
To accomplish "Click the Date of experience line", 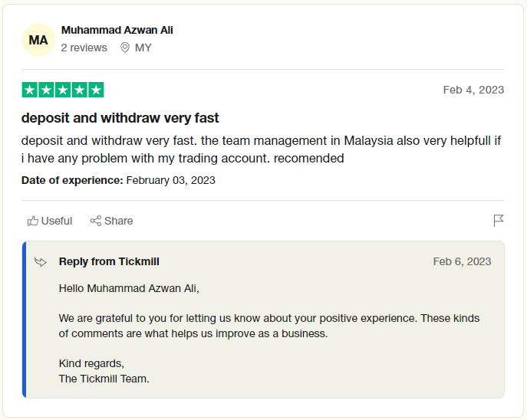I will (118, 180).
